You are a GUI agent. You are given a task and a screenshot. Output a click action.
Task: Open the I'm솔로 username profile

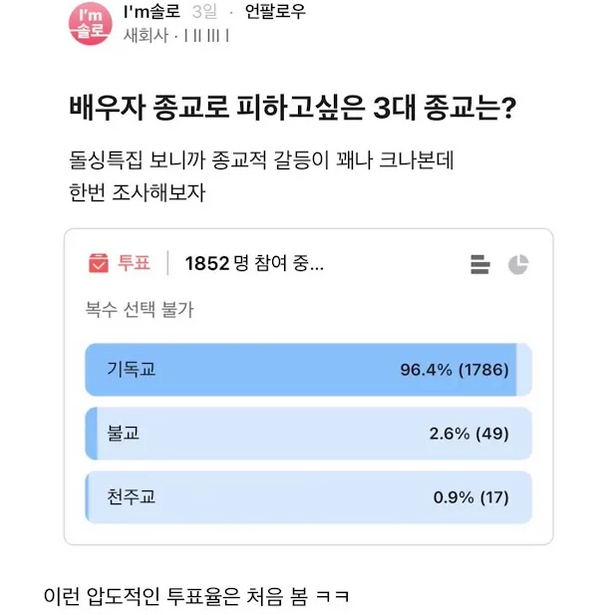(x=150, y=13)
